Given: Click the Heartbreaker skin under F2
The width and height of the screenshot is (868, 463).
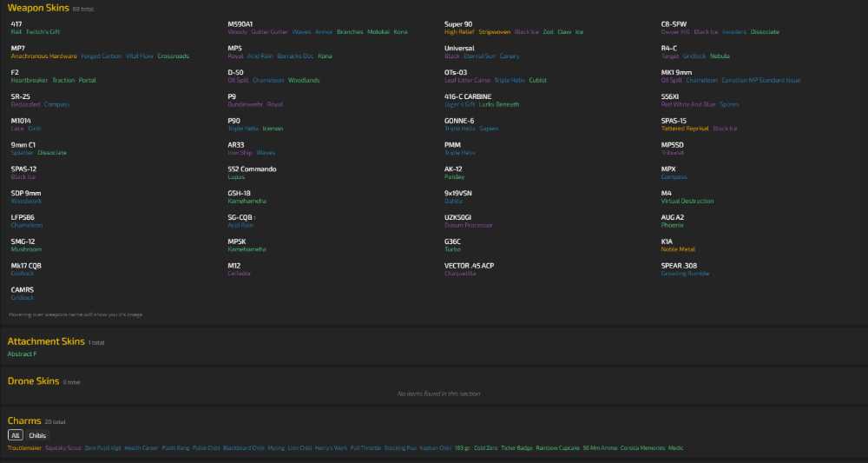Looking at the screenshot, I should [30, 80].
